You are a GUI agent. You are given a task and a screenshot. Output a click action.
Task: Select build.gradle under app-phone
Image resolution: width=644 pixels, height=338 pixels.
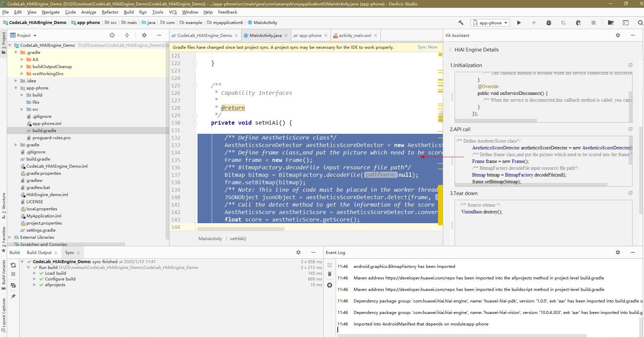click(44, 131)
